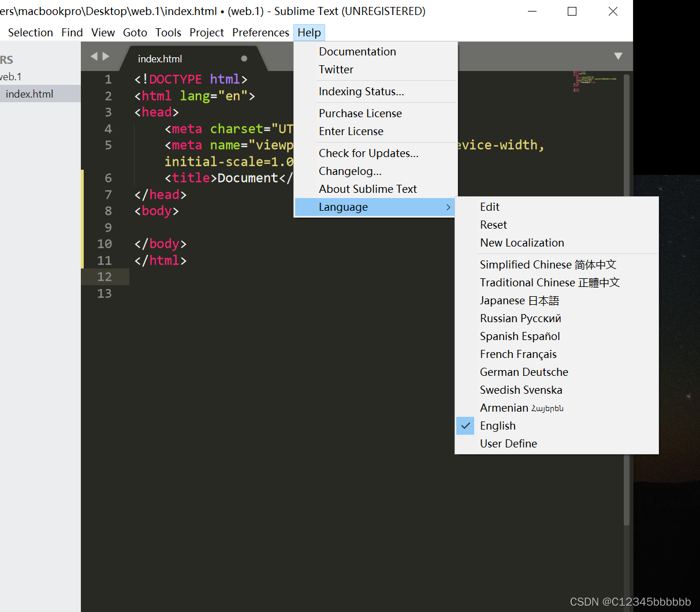
Task: Close index.html tab via unsaved dot
Action: click(244, 58)
